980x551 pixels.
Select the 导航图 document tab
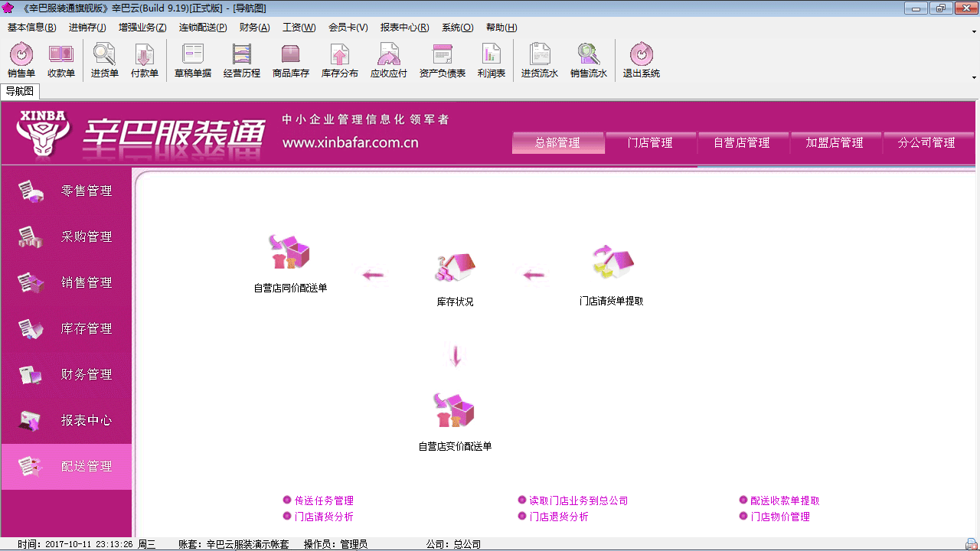point(20,91)
